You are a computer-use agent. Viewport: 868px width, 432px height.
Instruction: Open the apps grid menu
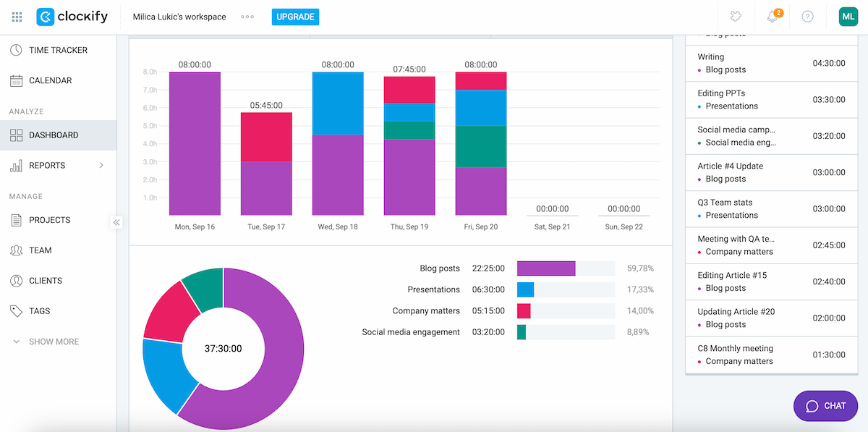point(16,16)
